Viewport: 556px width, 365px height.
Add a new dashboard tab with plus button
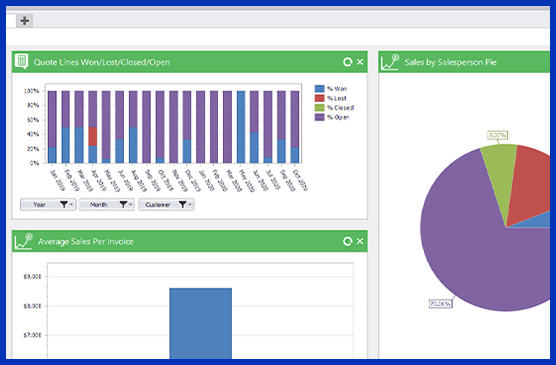click(x=24, y=21)
